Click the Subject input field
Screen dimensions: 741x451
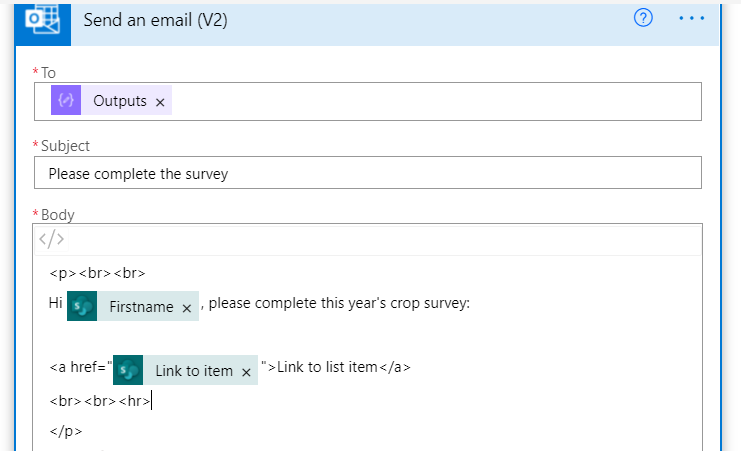click(x=366, y=174)
